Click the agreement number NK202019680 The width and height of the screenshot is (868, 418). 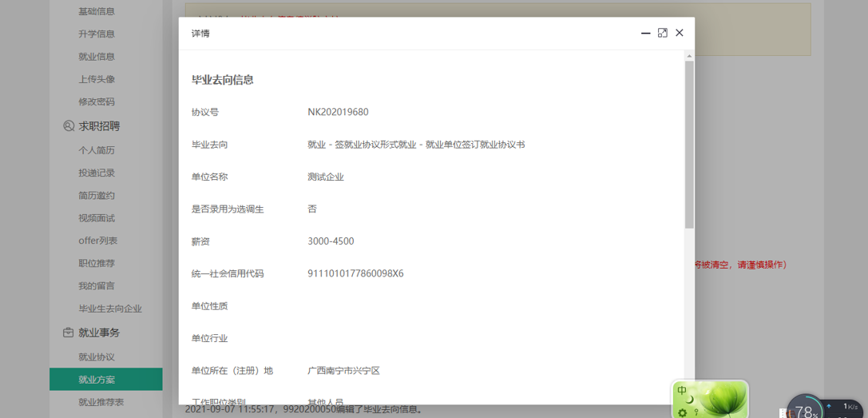pyautogui.click(x=338, y=113)
